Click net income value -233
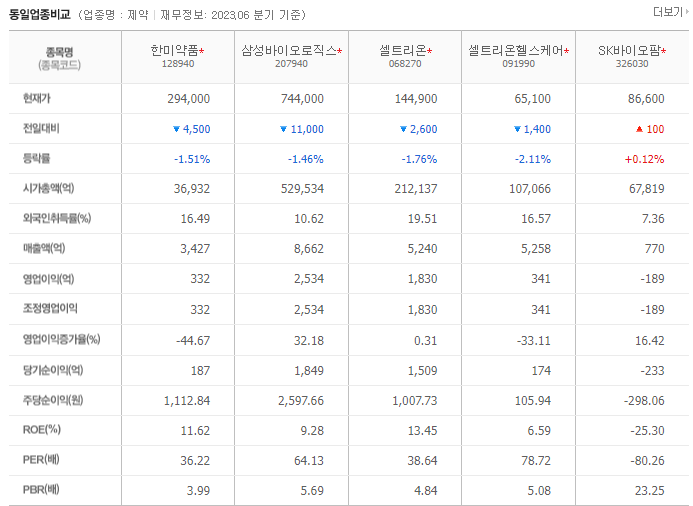Viewport: 693px width, 506px height. (x=652, y=371)
